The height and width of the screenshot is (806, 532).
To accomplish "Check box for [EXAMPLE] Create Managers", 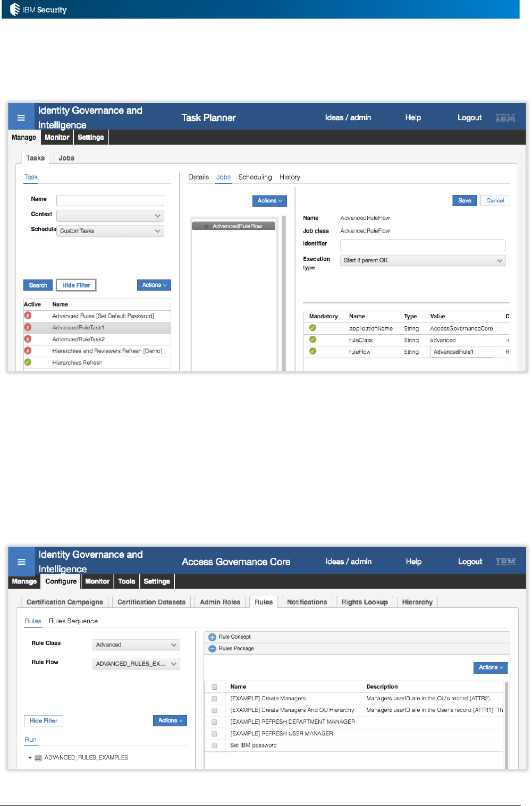I will point(214,699).
